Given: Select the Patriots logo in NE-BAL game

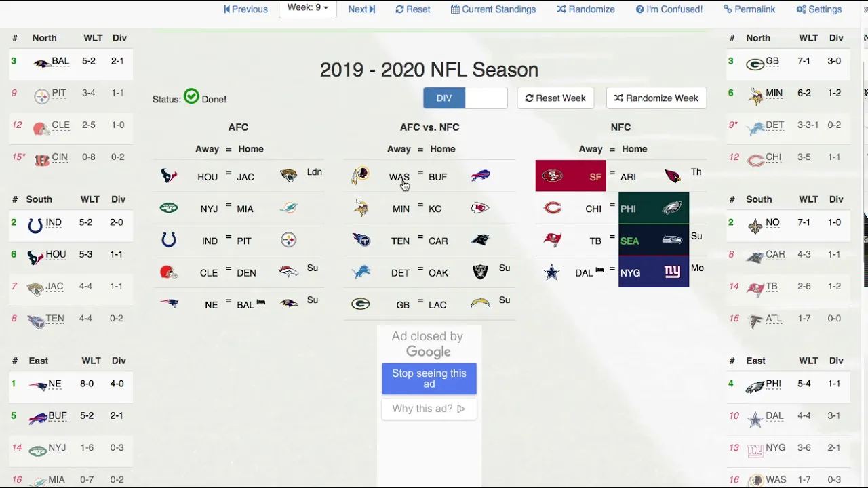Looking at the screenshot, I should coord(169,304).
